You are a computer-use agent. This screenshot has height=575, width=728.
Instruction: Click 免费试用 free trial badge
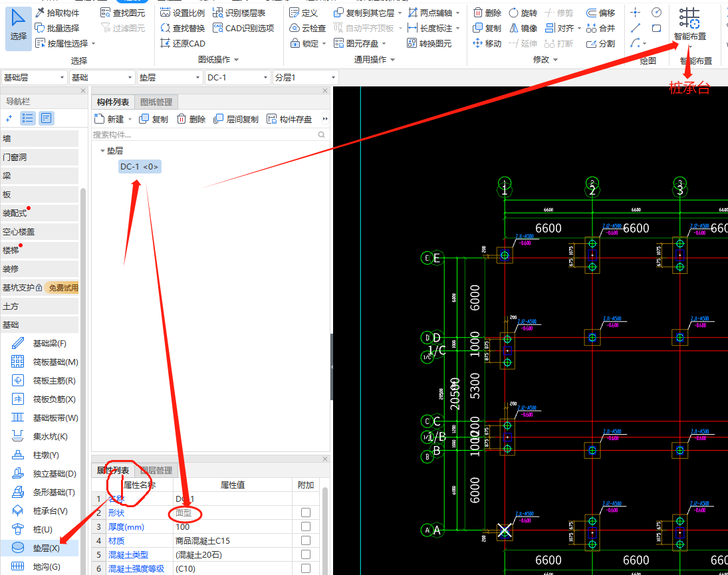tap(63, 288)
